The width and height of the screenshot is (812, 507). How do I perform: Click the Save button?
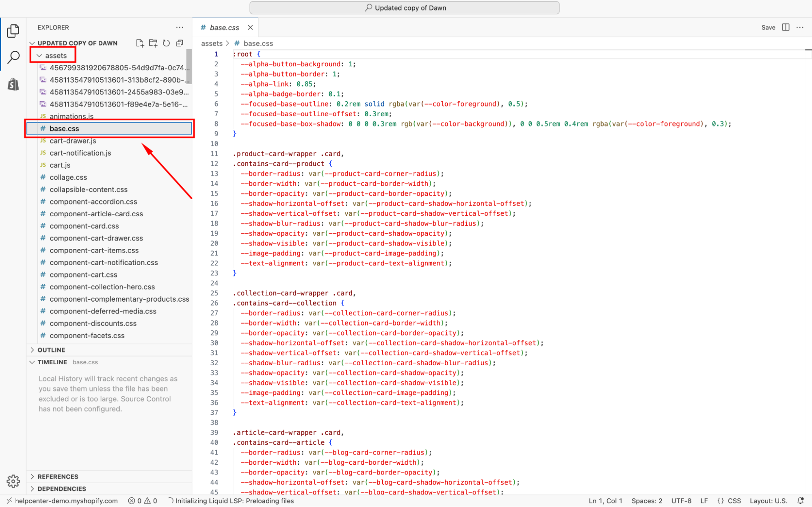768,27
